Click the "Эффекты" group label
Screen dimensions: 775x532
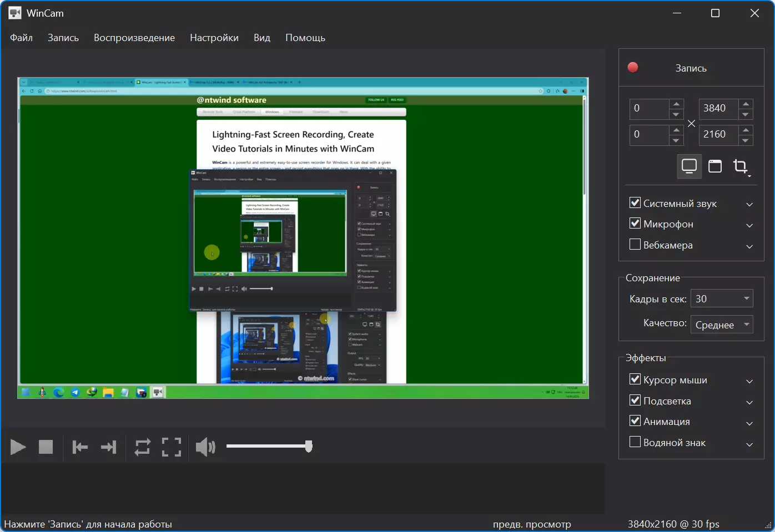tap(646, 358)
